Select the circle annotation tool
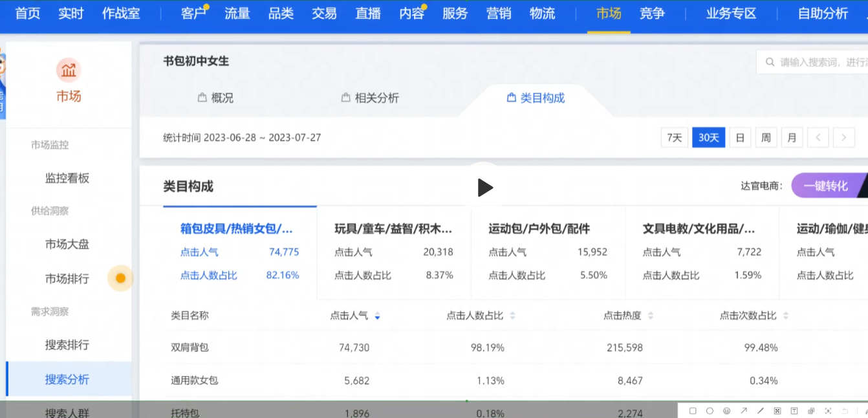The image size is (868, 418). click(710, 411)
